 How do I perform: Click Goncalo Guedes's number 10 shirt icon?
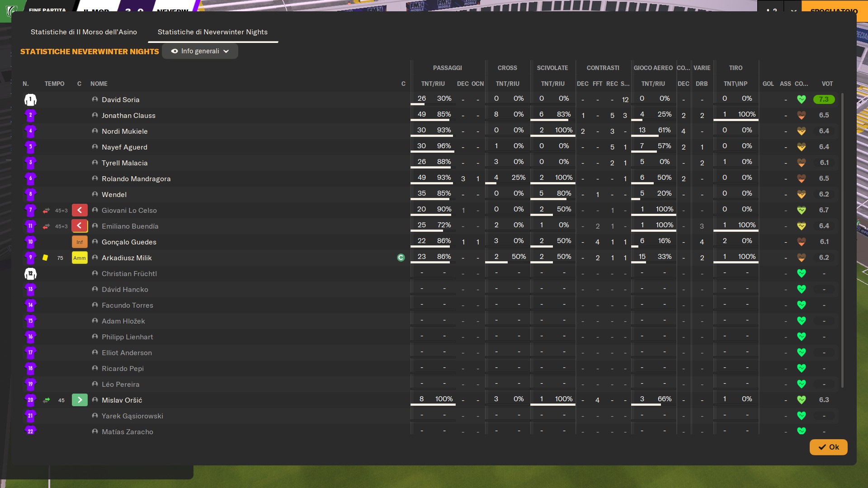[30, 242]
